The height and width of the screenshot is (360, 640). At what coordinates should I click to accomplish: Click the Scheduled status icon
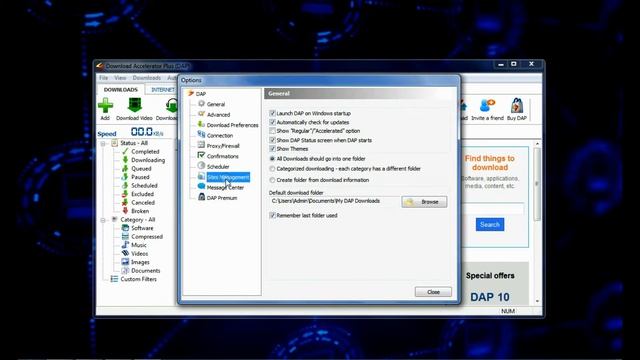pyautogui.click(x=125, y=185)
